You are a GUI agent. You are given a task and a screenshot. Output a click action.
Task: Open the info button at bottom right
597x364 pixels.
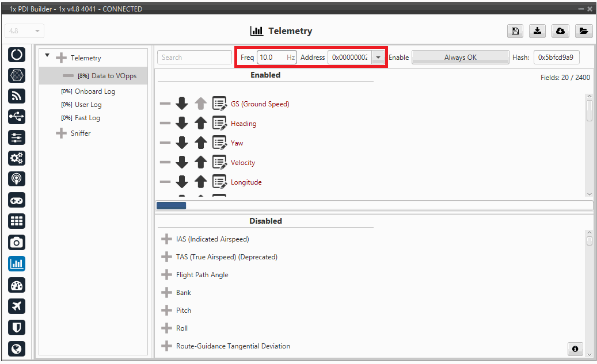[x=575, y=348]
